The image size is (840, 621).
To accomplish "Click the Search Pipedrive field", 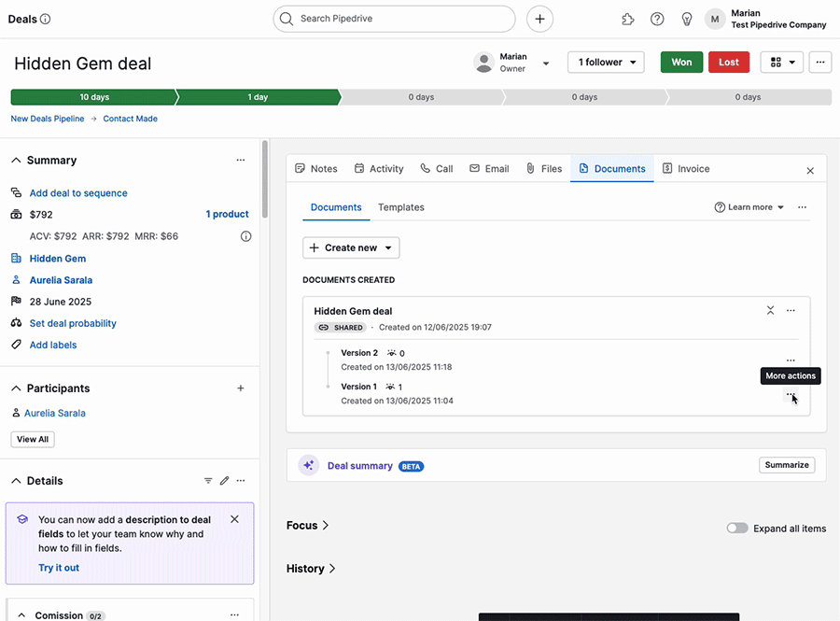I will point(394,19).
